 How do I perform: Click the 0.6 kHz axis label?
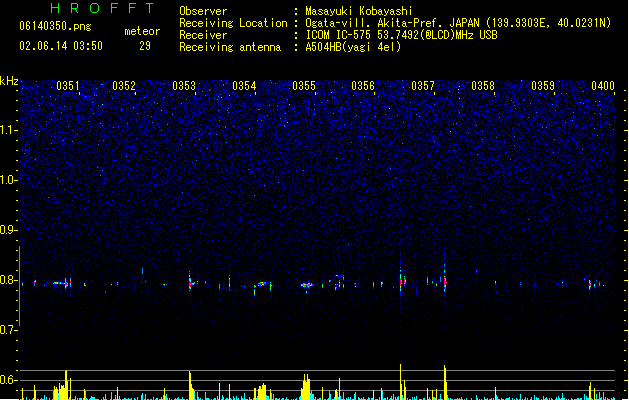coord(8,380)
